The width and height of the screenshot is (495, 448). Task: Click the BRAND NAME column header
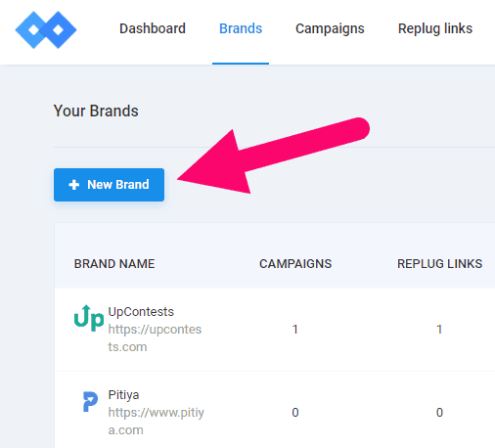coord(114,264)
